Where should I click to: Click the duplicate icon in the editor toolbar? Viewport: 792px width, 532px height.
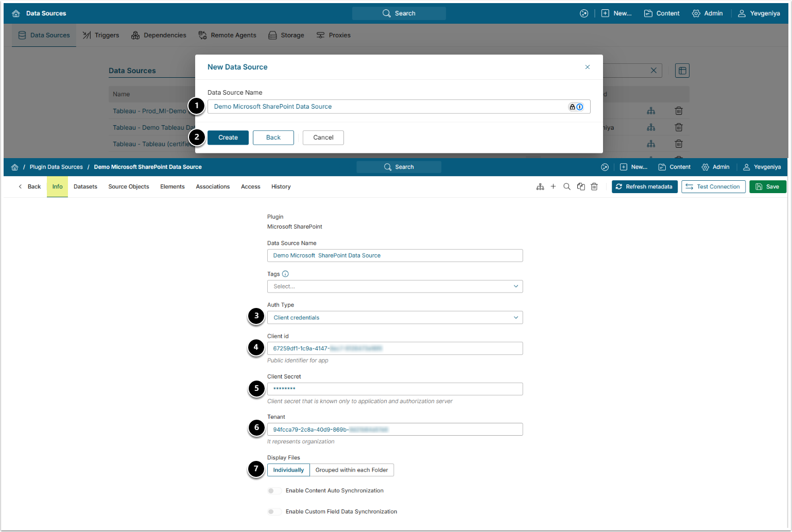tap(581, 186)
